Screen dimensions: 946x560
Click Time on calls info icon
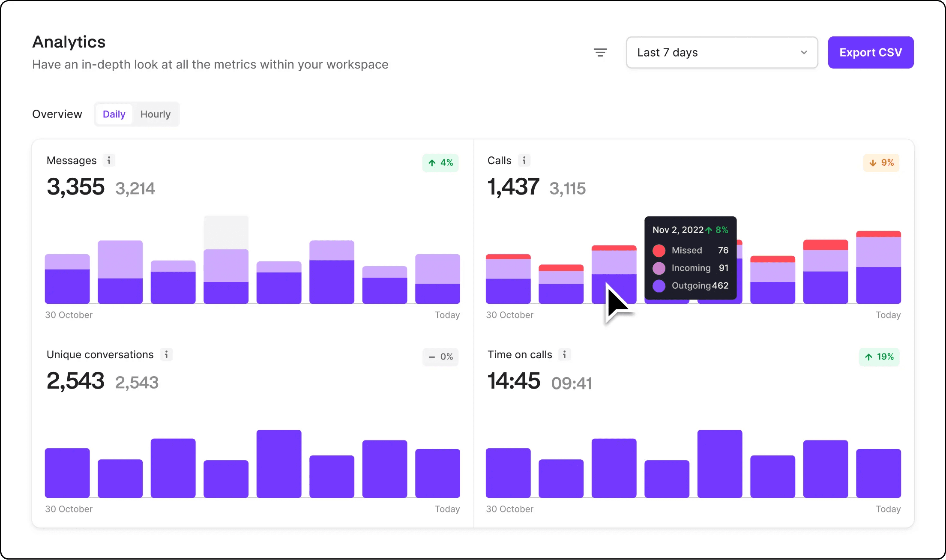(564, 354)
